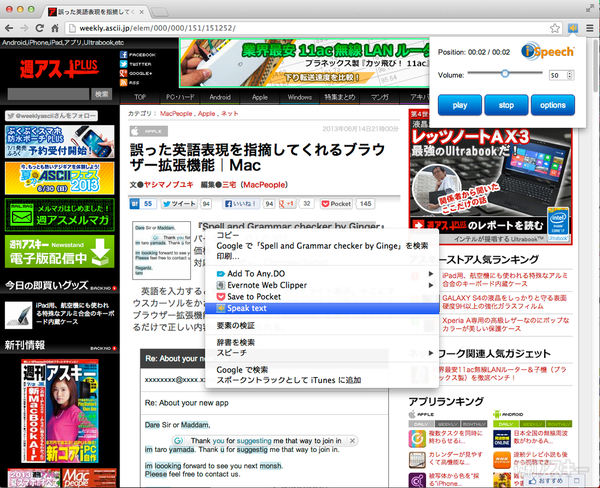Open the Android navigation tab
Screen dimensions: 600x488
point(220,97)
